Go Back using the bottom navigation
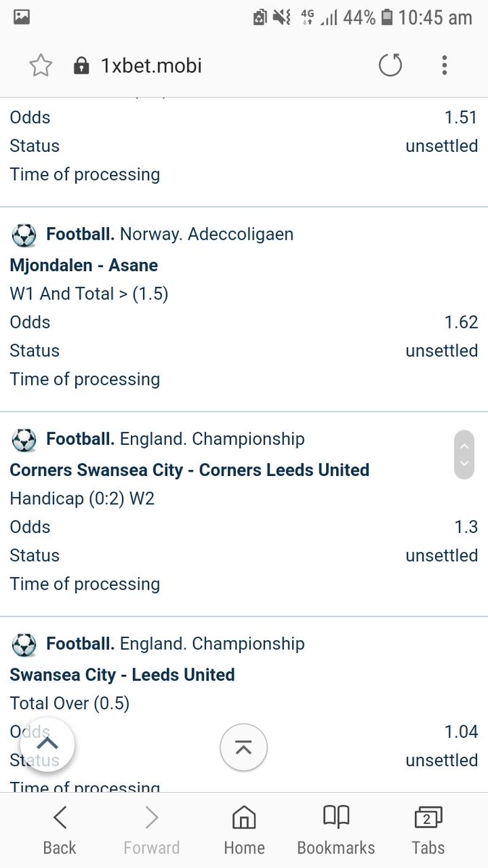 tap(59, 830)
